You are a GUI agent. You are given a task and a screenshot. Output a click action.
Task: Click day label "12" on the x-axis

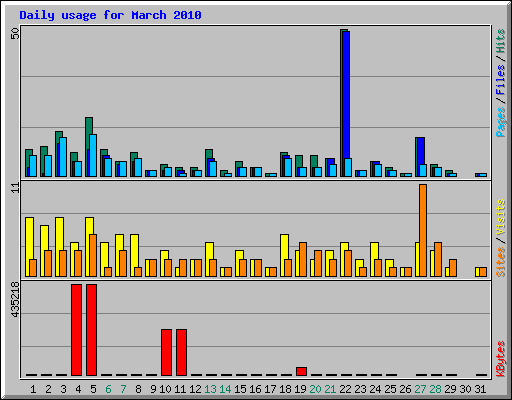coord(195,389)
